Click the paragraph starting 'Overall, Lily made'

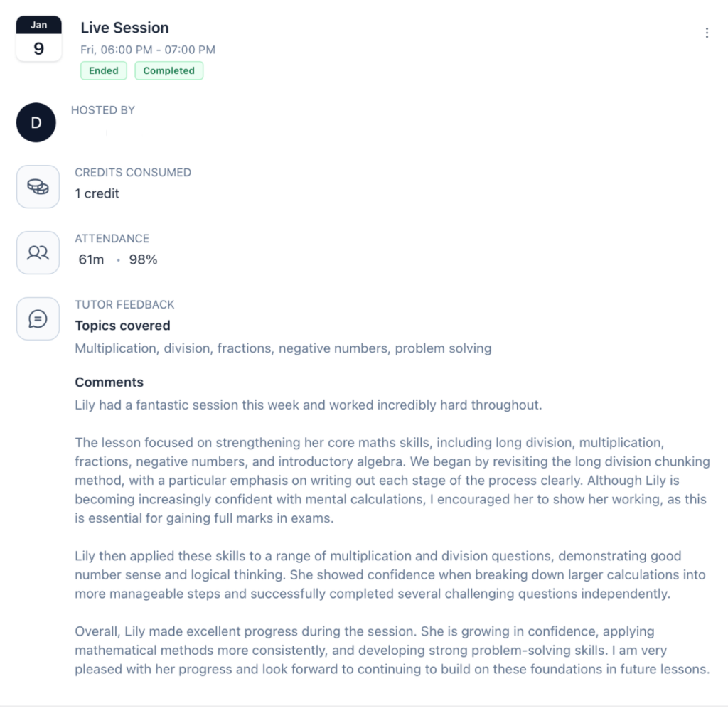coord(392,650)
